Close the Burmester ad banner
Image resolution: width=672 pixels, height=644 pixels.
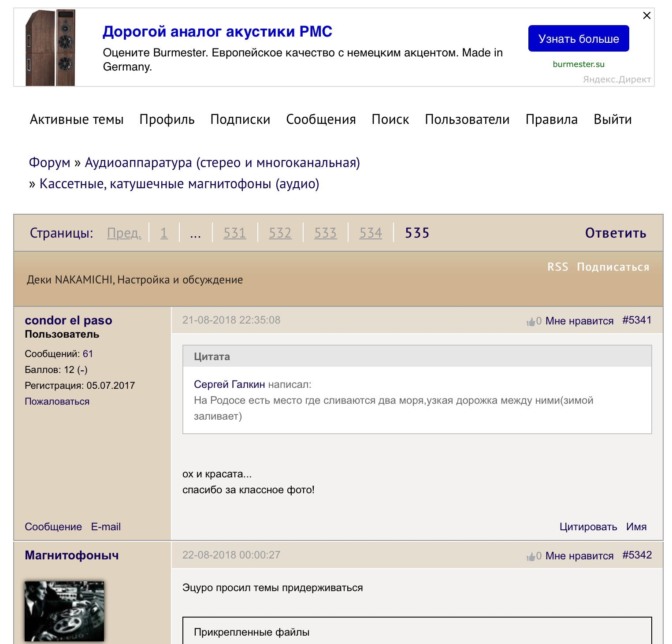click(x=646, y=15)
